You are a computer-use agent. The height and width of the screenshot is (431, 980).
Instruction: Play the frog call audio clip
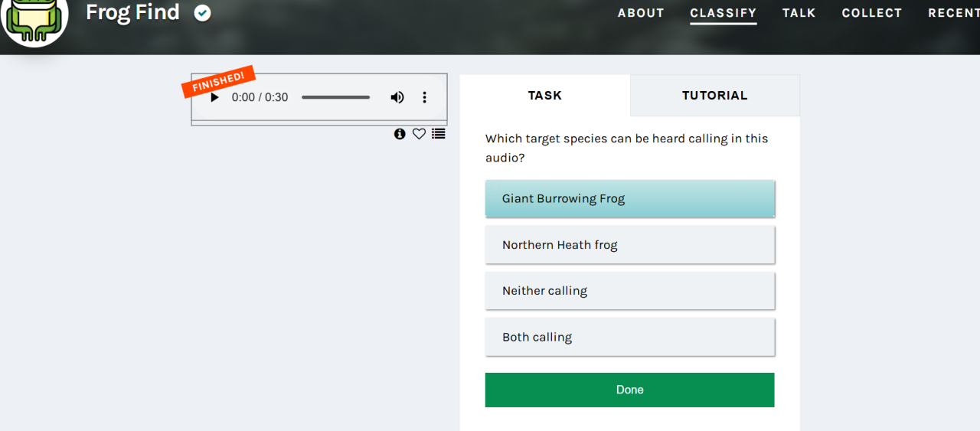click(214, 97)
